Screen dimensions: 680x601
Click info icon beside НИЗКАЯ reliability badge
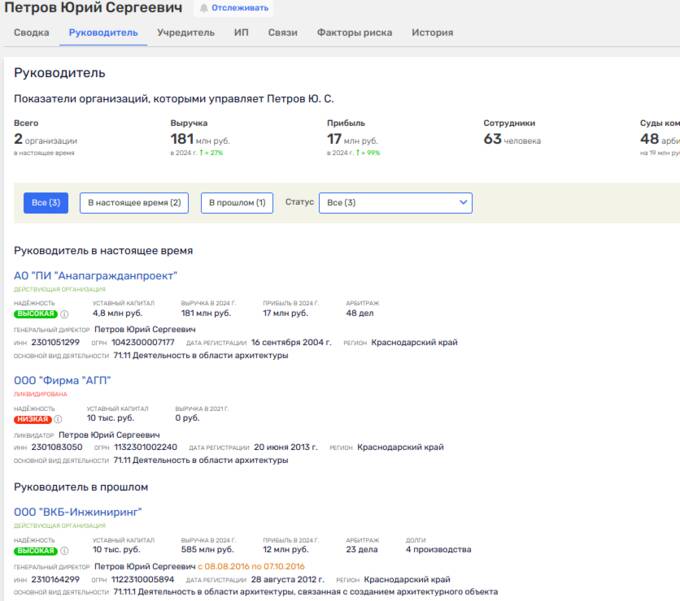click(x=58, y=419)
